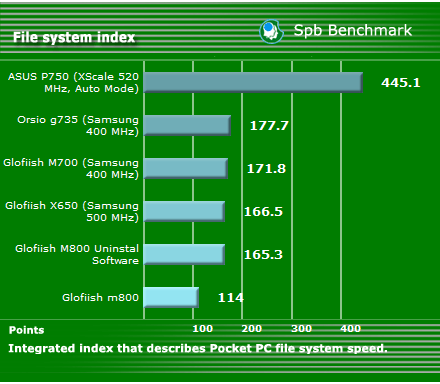The image size is (440, 384).
Task: Click the 'Glofiish M700 (Samsung 400 MHz)' label
Action: (71, 169)
